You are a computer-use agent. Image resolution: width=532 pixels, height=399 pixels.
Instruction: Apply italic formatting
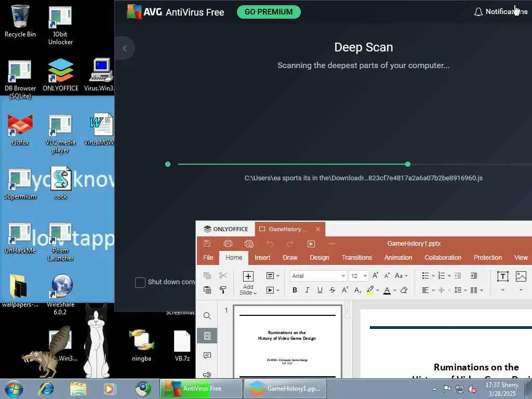[307, 290]
